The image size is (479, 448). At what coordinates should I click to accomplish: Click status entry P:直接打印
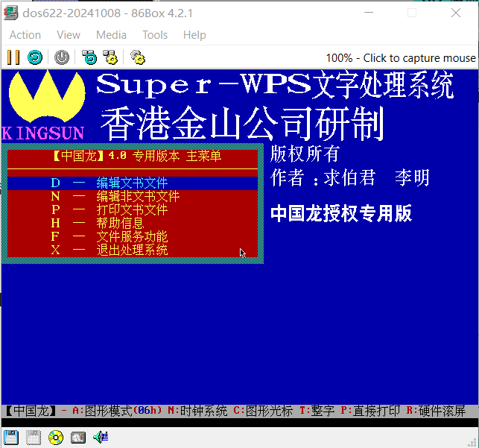[x=370, y=411]
